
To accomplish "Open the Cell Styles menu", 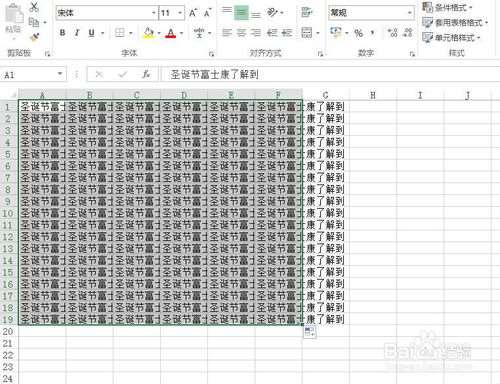I will pos(451,37).
